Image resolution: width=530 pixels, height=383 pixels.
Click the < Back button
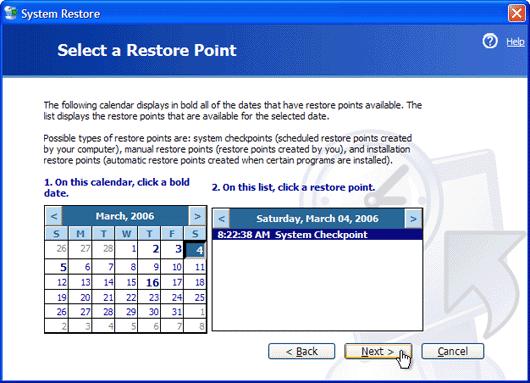click(x=302, y=352)
